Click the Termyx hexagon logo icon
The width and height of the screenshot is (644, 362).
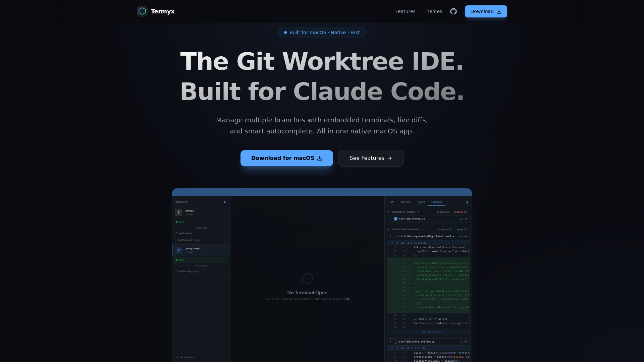click(x=142, y=11)
